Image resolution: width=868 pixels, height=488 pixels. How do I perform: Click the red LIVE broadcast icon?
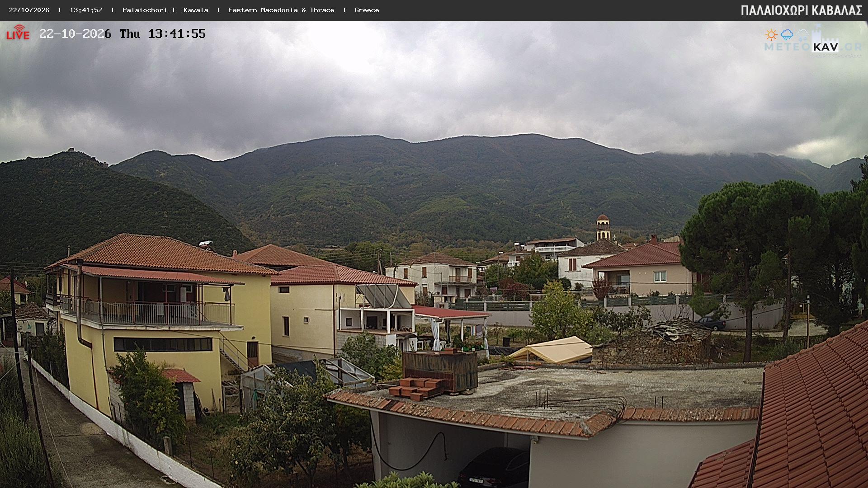coord(18,33)
